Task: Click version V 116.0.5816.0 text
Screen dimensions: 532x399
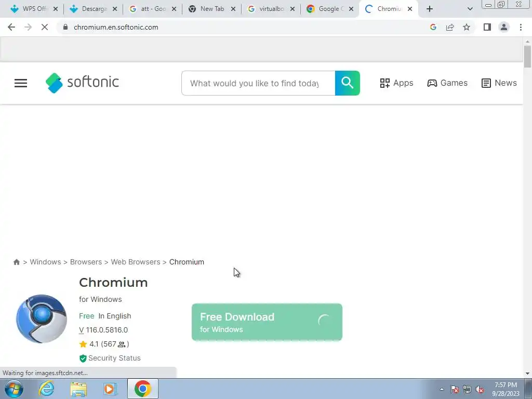Action: click(103, 330)
